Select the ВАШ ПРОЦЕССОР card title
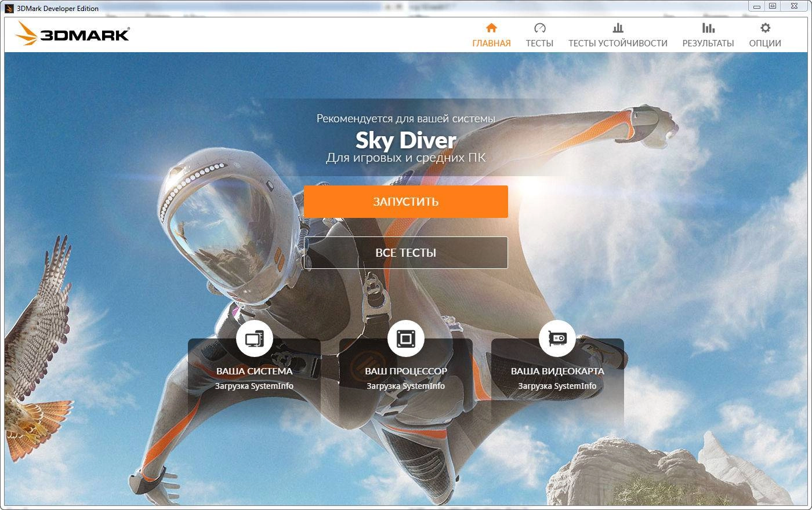812x510 pixels. tap(406, 371)
